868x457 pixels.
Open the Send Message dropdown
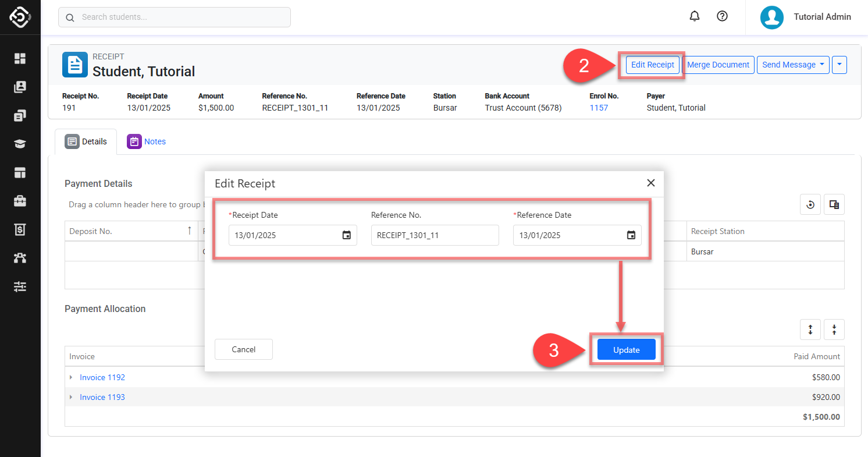pyautogui.click(x=792, y=65)
